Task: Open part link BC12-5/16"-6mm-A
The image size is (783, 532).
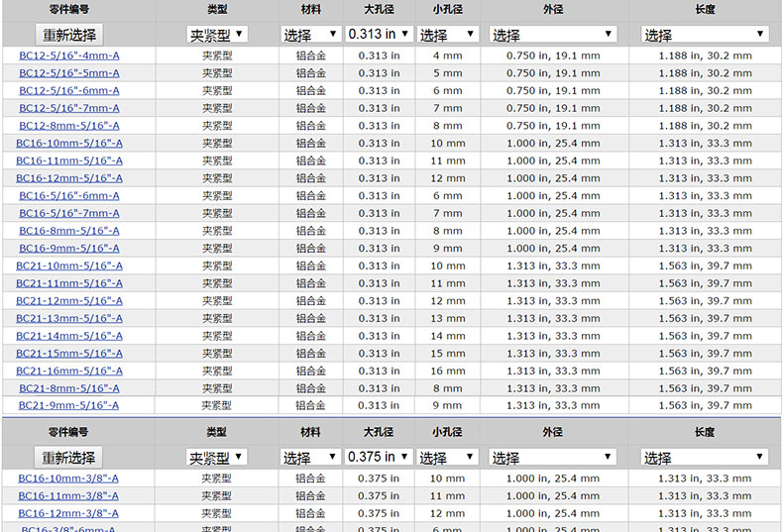Action: click(x=69, y=91)
